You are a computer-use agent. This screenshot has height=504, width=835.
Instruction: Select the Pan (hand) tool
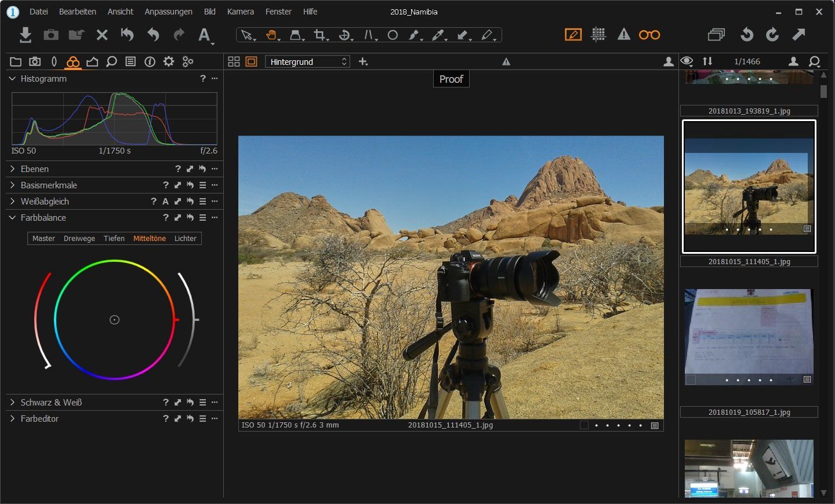pos(272,35)
